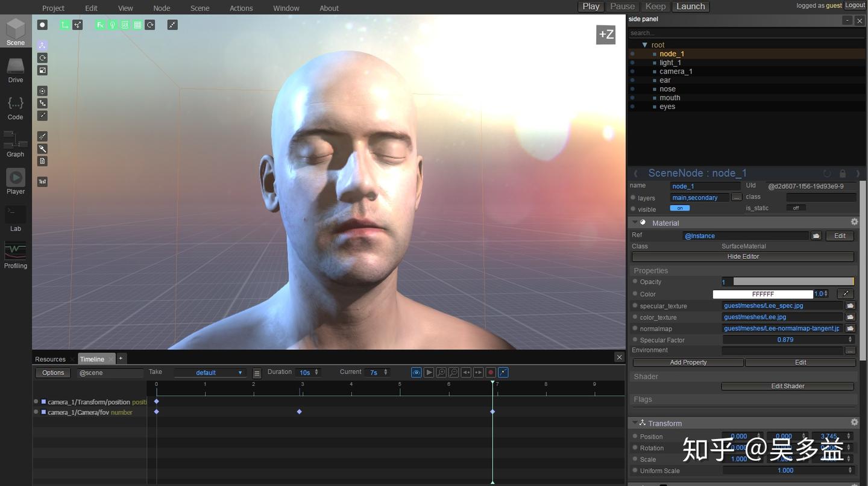Collapse the Transform section in the properties panel
Screen dimensions: 868x486
pos(635,423)
